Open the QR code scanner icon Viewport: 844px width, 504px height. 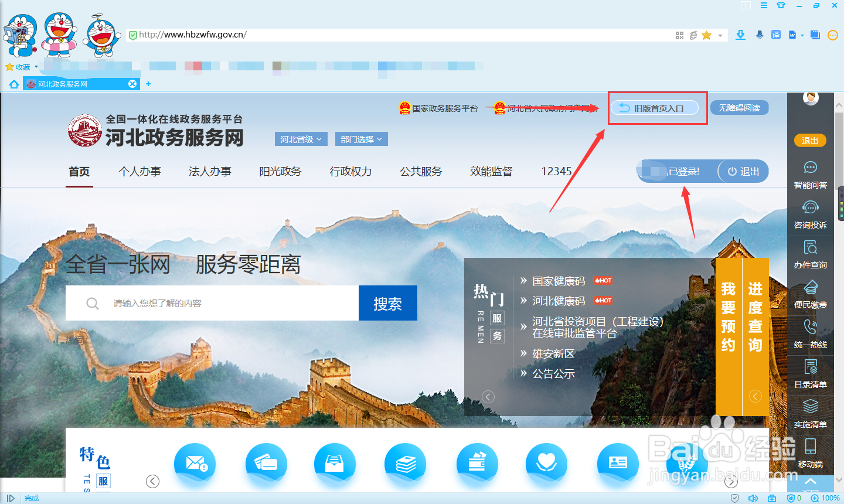point(679,35)
